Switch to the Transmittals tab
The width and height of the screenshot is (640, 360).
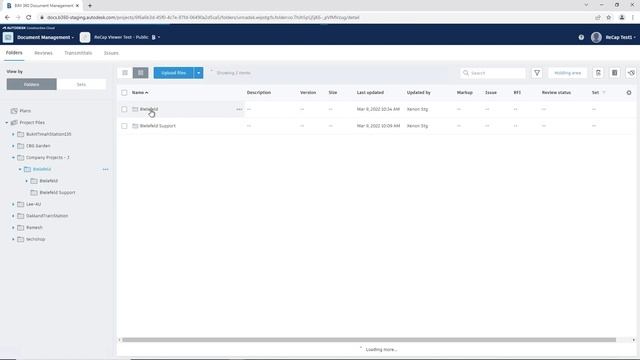78,53
